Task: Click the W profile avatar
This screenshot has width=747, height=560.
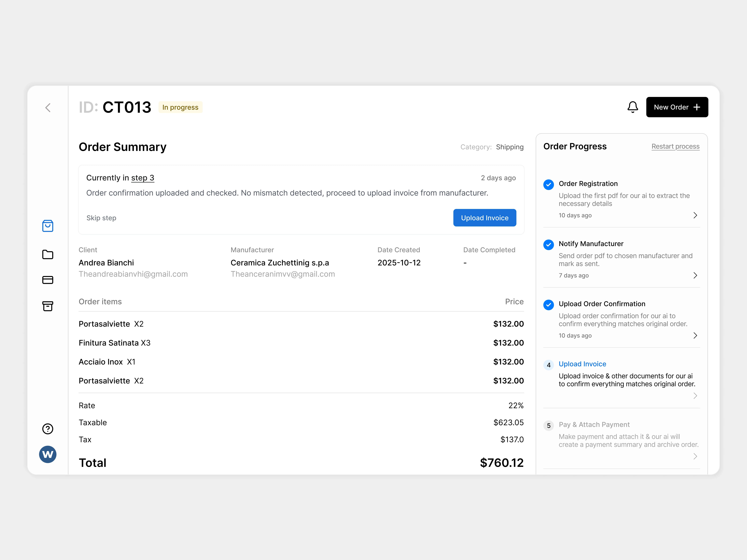Action: 48,454
